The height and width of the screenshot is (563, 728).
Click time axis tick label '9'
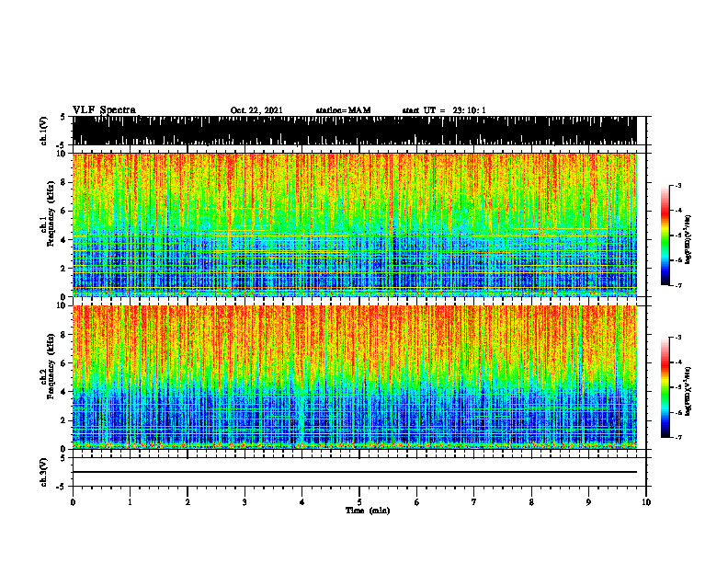pos(588,502)
